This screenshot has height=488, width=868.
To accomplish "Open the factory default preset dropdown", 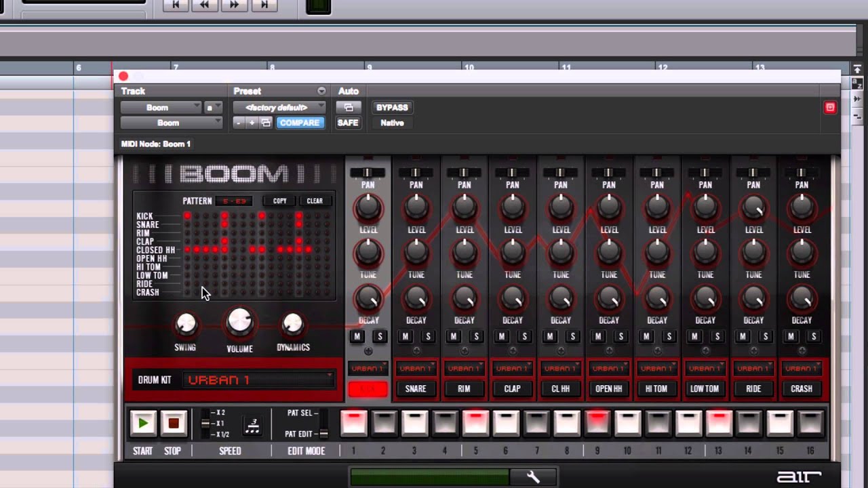I will tap(279, 108).
